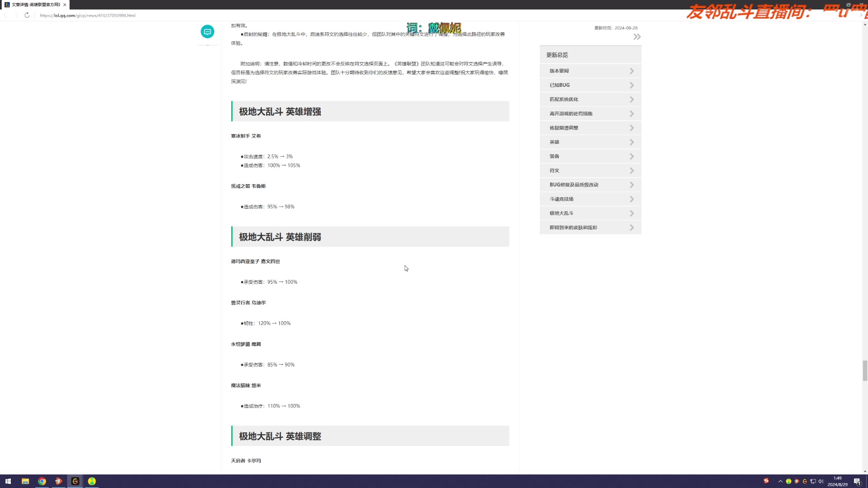Click chevron next to BUG修复及品质级改动

pyautogui.click(x=632, y=185)
